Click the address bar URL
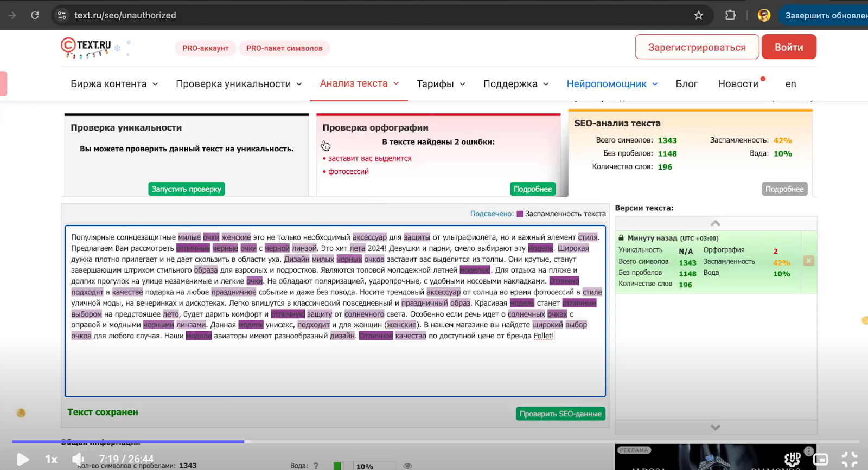Image resolution: width=868 pixels, height=470 pixels. 125,15
